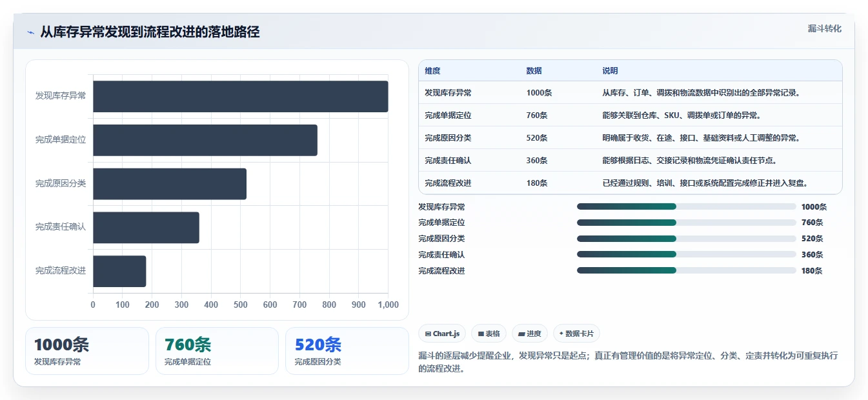Click the 完成流程改进 bar in the chart

[x=119, y=271]
